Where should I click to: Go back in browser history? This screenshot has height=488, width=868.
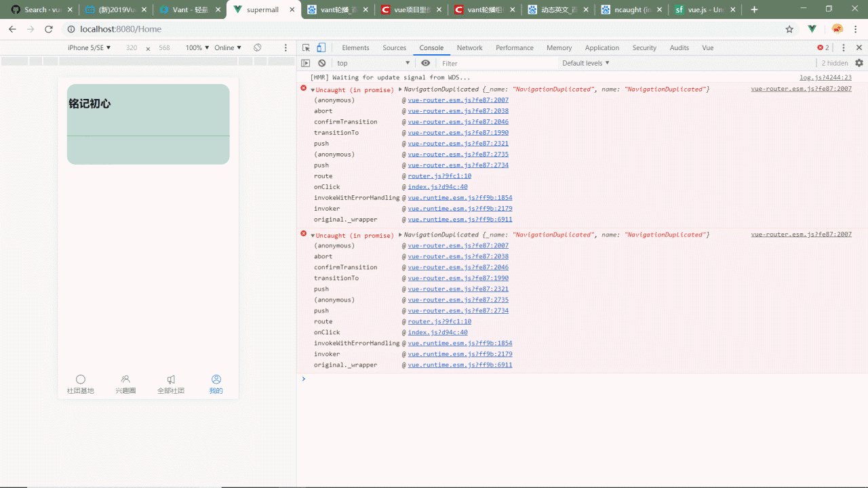[12, 29]
